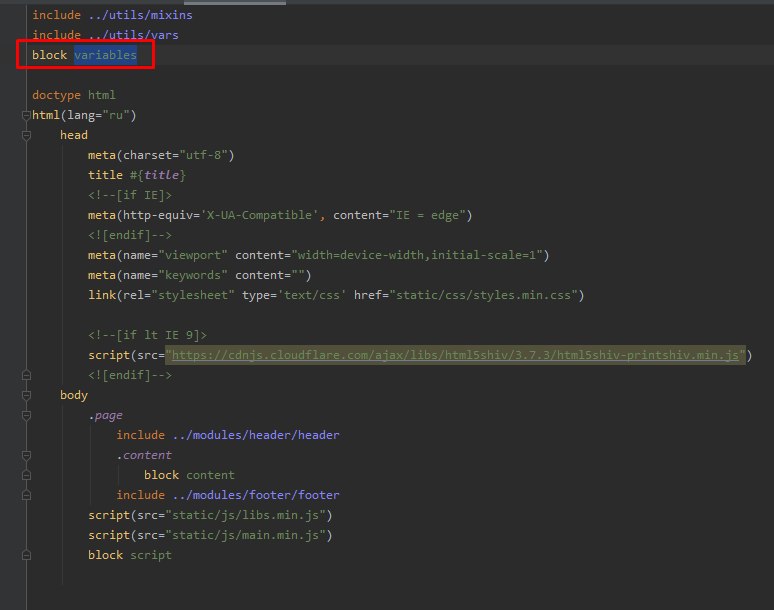Click the "static/js/libs.min.js" script source
The height and width of the screenshot is (610, 774).
pos(245,515)
